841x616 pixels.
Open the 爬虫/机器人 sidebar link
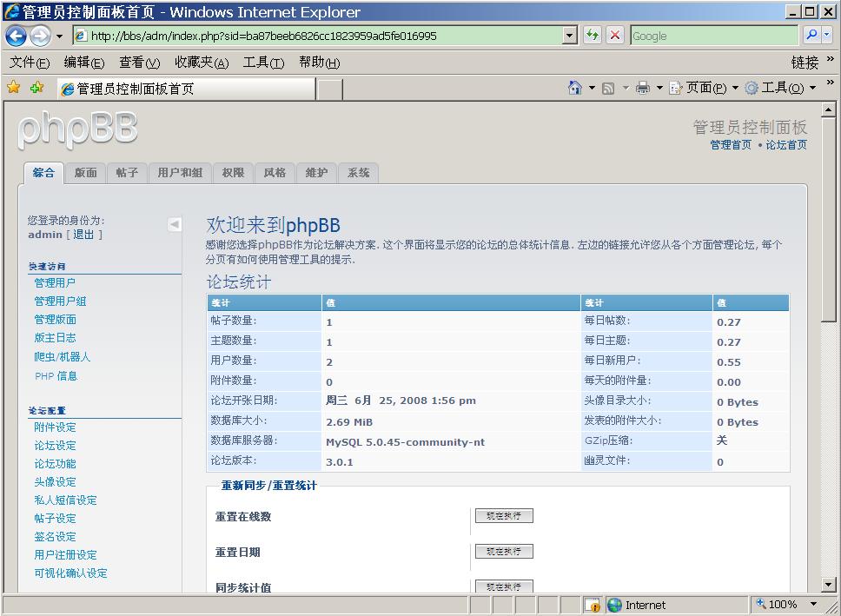(x=63, y=357)
